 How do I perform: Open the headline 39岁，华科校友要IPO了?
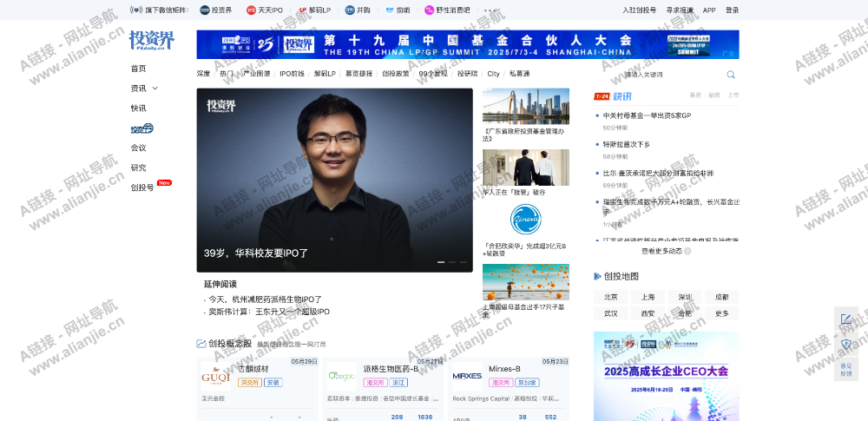click(x=256, y=253)
